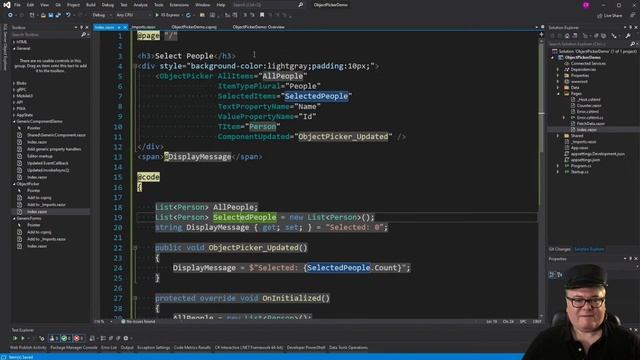The height and width of the screenshot is (360, 640).
Task: Toggle auto-hide pin on Toolbox panel
Action: 81,27
